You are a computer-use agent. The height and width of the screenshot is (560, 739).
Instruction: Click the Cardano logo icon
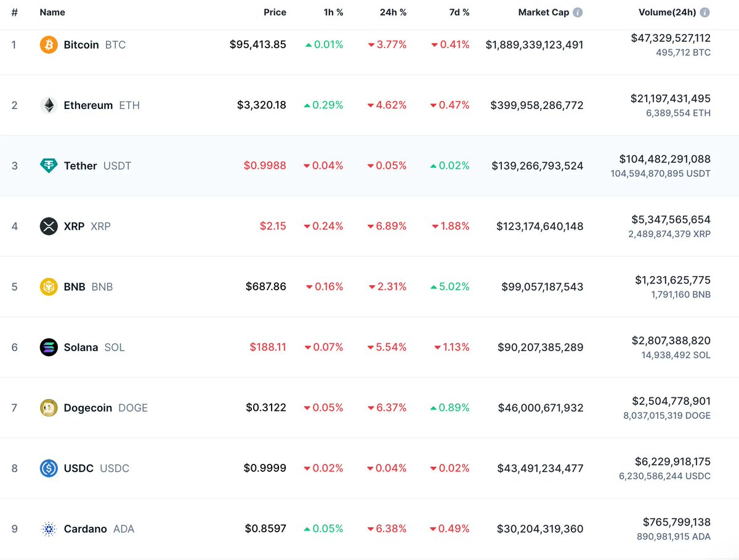tap(49, 529)
